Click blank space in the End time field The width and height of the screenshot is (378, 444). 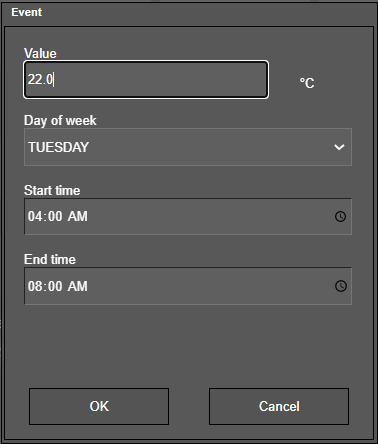(x=210, y=286)
